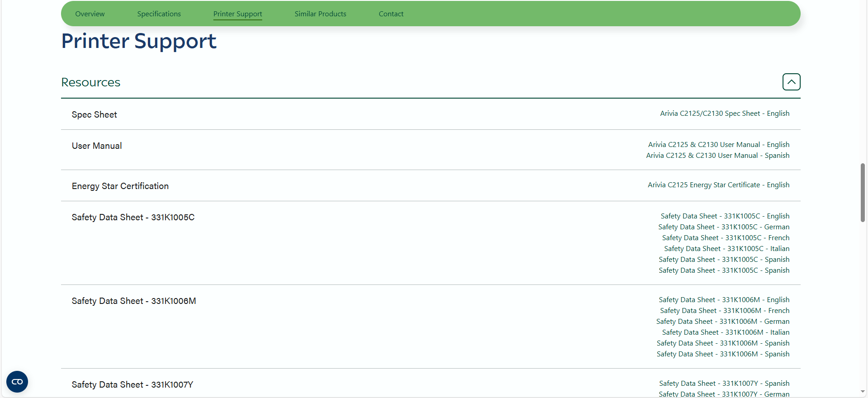This screenshot has height=398, width=868.
Task: Open the chat widget icon
Action: (x=17, y=382)
